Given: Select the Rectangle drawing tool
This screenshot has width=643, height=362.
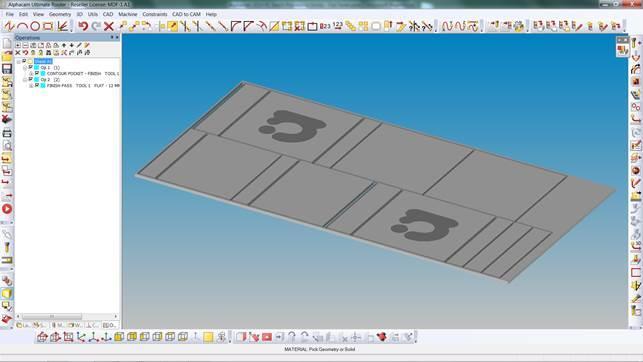Looking at the screenshot, I should [x=48, y=27].
